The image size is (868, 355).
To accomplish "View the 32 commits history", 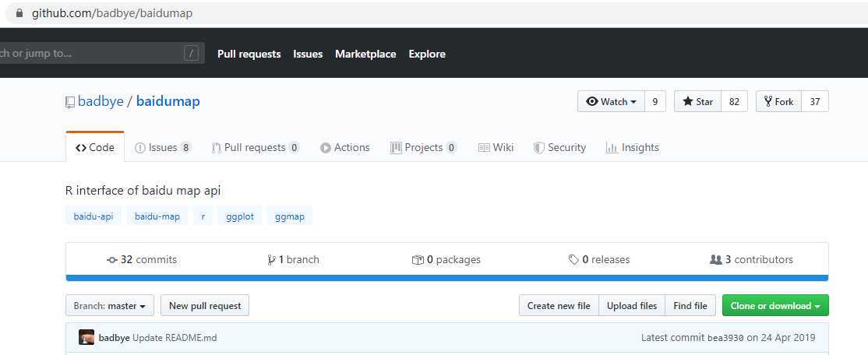I will click(x=142, y=259).
